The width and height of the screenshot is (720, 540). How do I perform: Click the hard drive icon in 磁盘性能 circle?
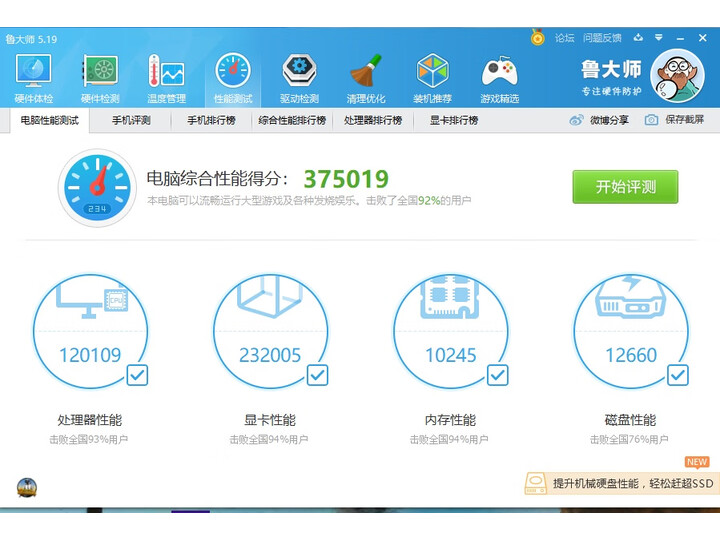[x=630, y=297]
